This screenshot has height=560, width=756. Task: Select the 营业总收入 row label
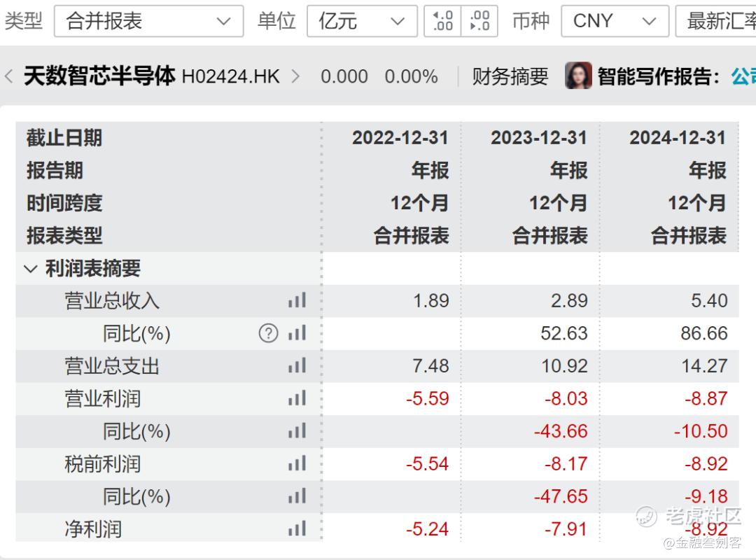112,301
